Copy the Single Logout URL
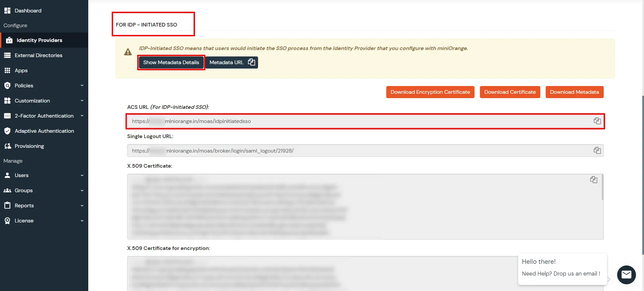Screen dimensions: 644x291 (x=597, y=151)
